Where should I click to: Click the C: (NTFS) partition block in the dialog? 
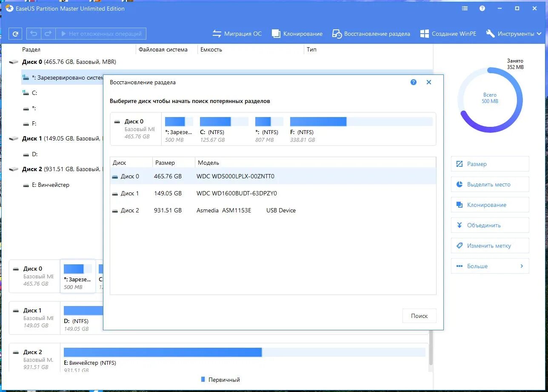click(x=224, y=129)
